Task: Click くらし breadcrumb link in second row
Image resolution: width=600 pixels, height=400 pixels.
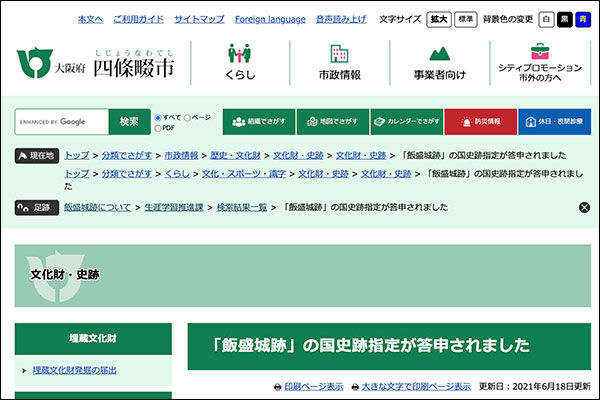Action: point(177,174)
